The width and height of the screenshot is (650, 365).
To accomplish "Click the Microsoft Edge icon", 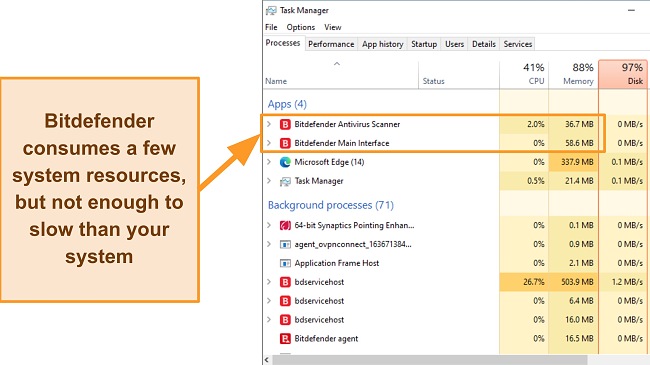I will [x=285, y=162].
